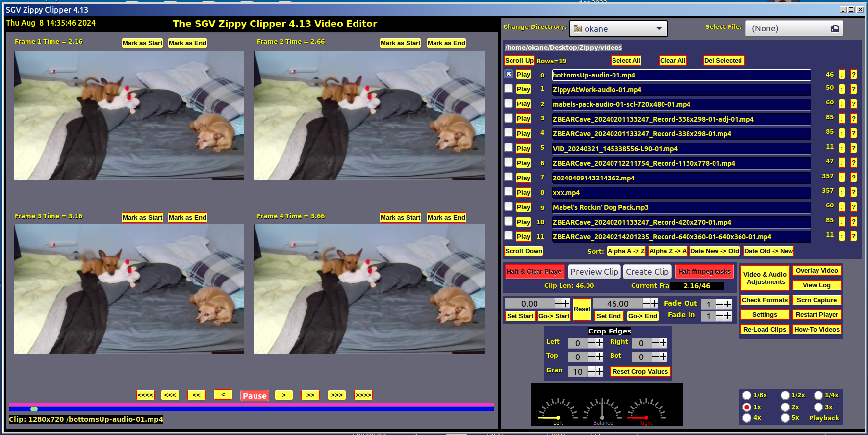Click Mark as End for Frame 2
The image size is (868, 435).
pos(446,43)
